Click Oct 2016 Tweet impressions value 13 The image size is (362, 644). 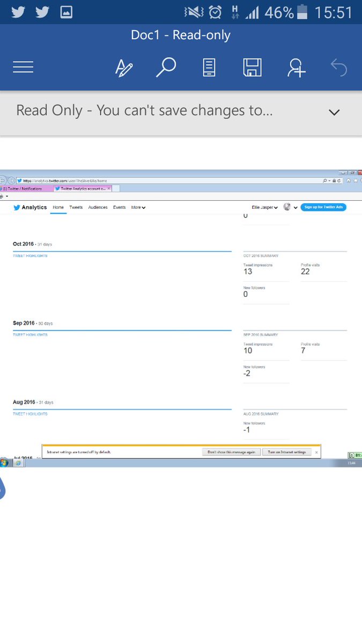point(248,272)
